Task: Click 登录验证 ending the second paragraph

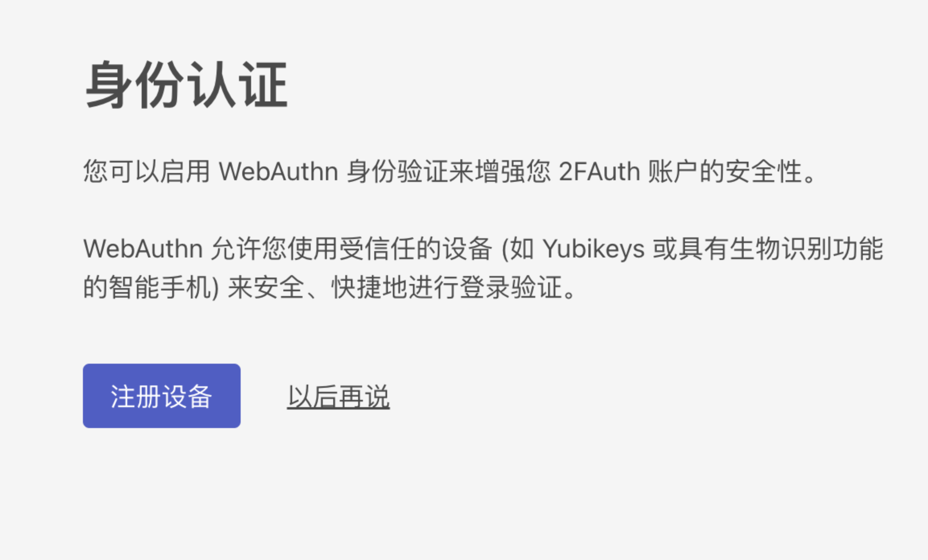Action: point(510,288)
